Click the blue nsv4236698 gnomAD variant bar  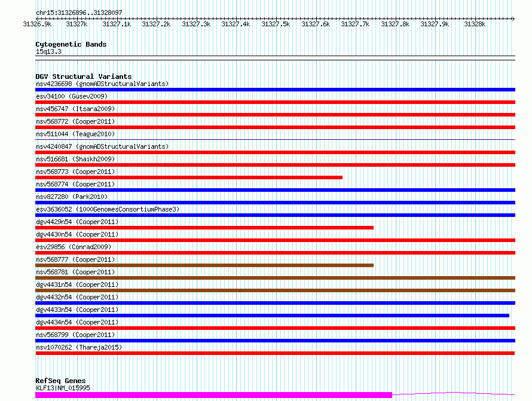coord(275,90)
